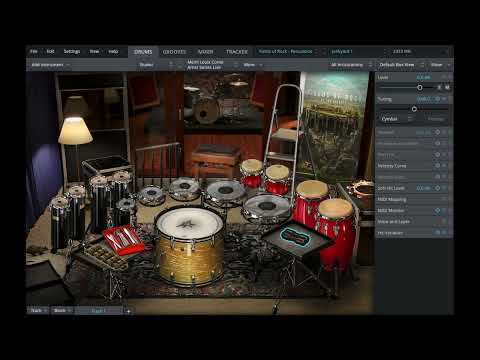Open the File menu
The image size is (480, 360).
[x=34, y=51]
